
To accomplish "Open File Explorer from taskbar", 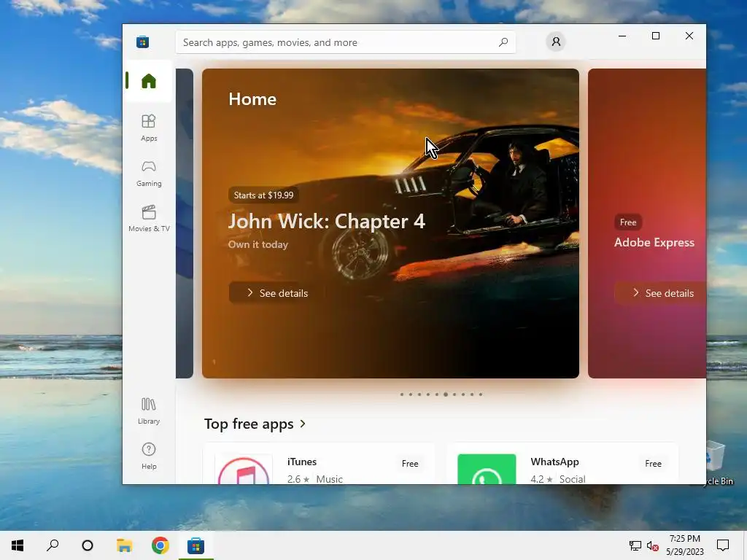I will pyautogui.click(x=124, y=545).
